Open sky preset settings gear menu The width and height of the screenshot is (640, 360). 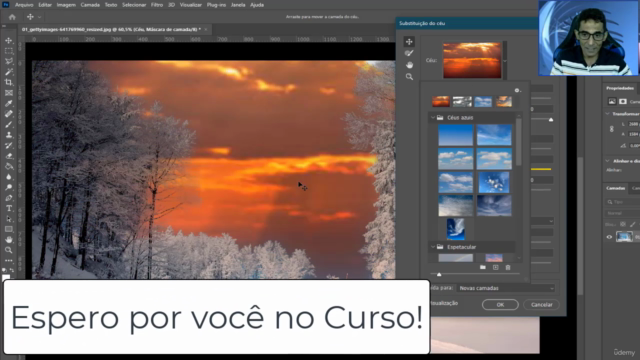tap(517, 90)
